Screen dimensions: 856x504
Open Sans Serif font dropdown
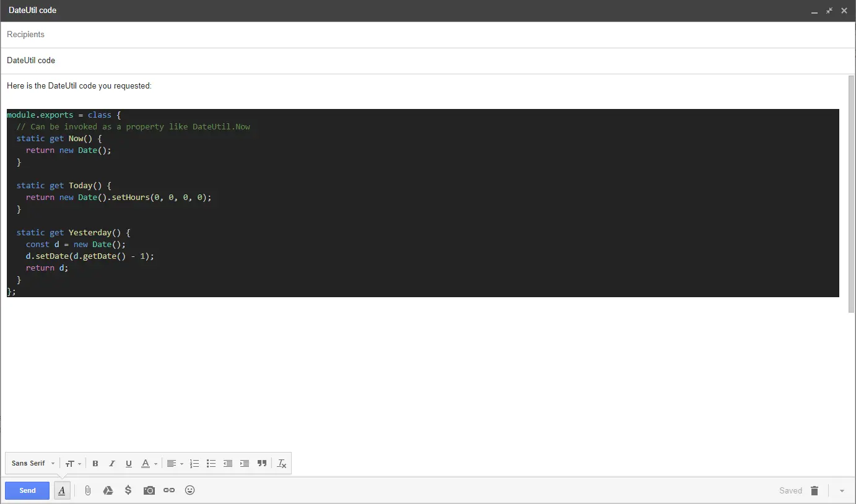(33, 463)
